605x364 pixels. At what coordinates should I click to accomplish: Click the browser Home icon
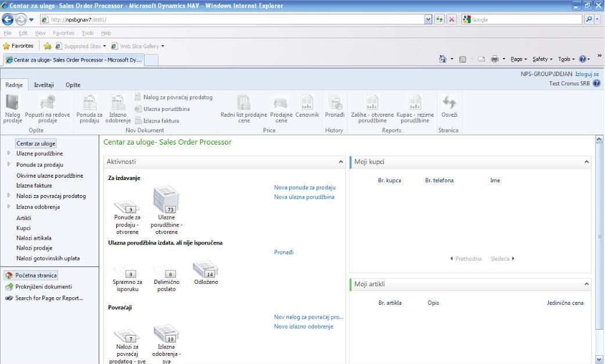coord(442,59)
